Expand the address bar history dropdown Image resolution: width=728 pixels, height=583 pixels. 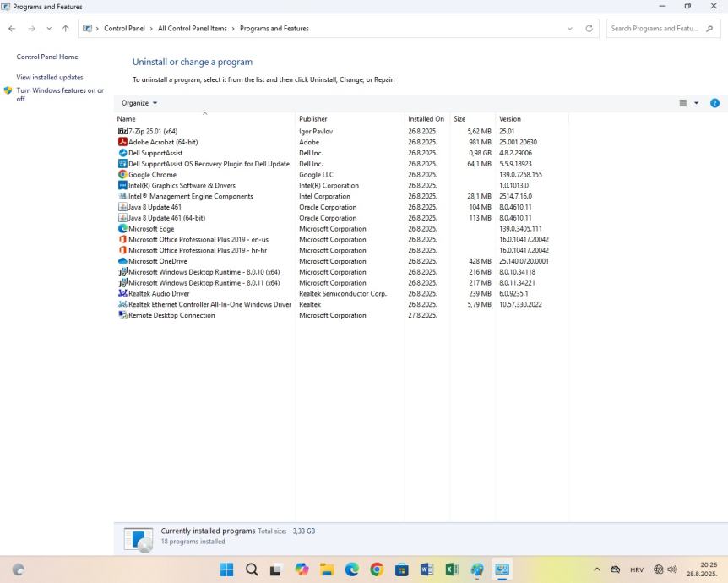[570, 29]
